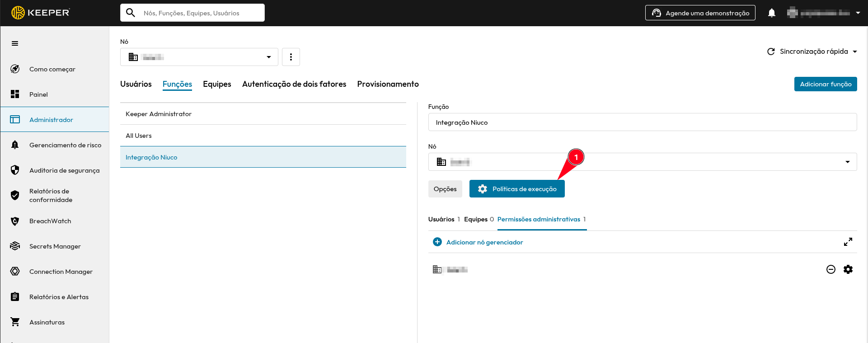
Task: Select Integração Niuco role
Action: [x=263, y=157]
